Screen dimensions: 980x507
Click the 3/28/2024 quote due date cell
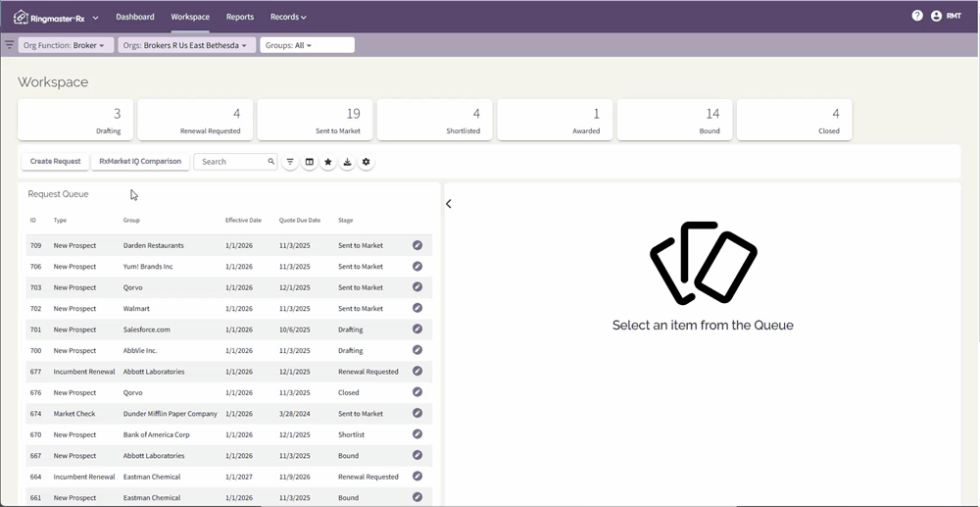coord(294,413)
